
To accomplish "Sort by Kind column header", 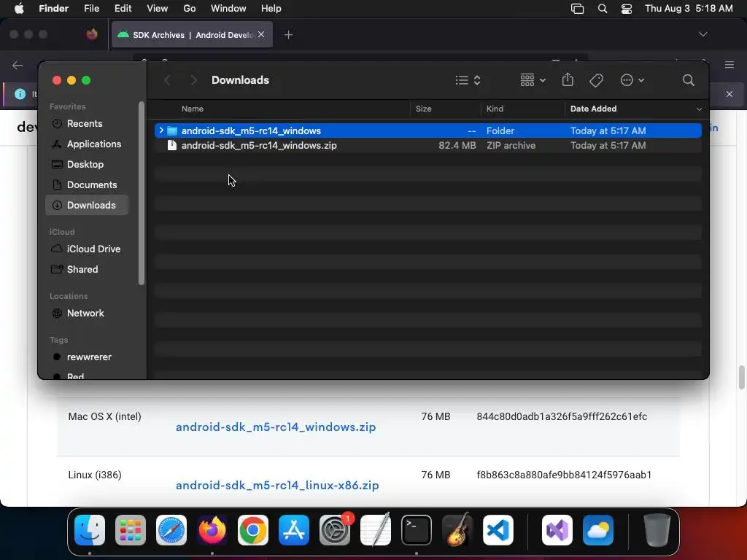I will point(495,109).
